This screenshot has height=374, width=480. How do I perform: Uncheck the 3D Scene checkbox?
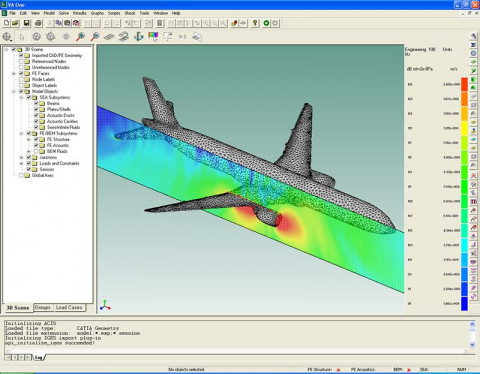(14, 49)
